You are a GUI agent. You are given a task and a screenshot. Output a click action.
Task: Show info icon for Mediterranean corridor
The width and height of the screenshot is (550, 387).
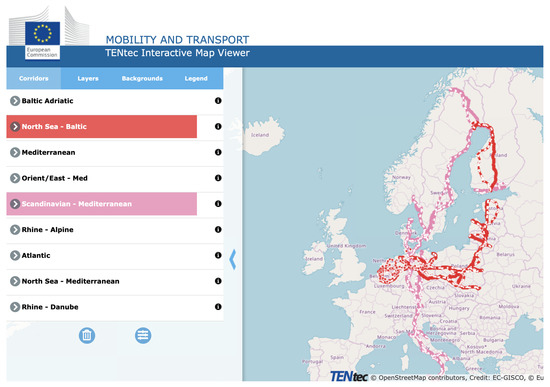pos(218,152)
